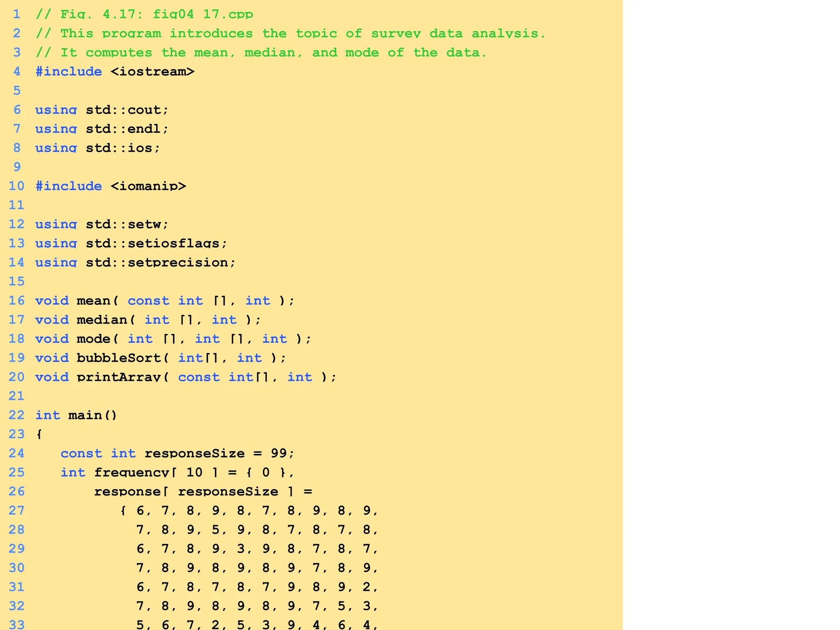Click the opening brace on line 23
Image resolution: width=840 pixels, height=630 pixels.
(x=39, y=434)
